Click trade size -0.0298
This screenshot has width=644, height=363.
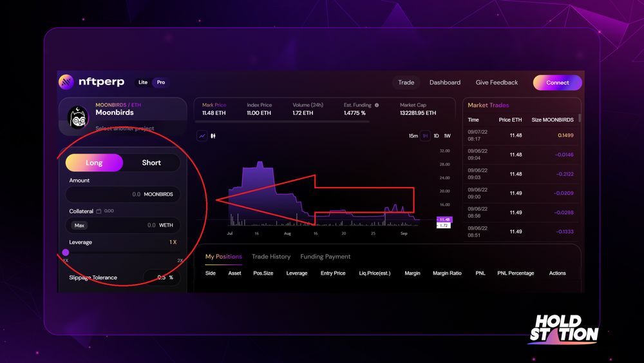(563, 213)
